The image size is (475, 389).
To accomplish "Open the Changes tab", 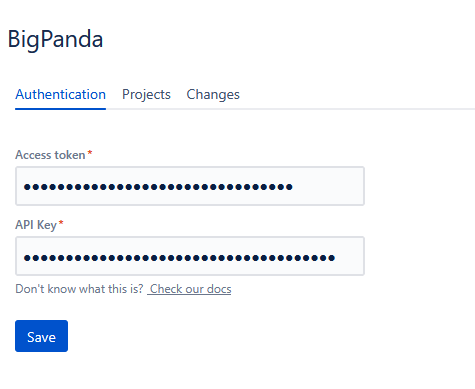I will [213, 95].
